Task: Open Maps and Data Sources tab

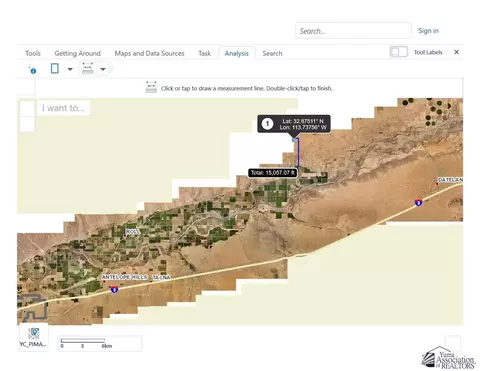Action: [x=149, y=53]
